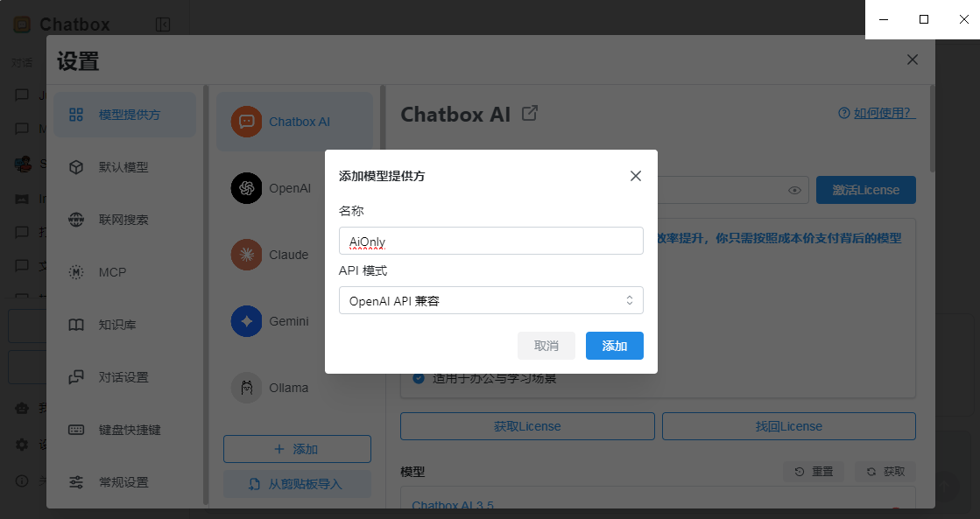
Task: Click the 重置 models button
Action: (x=813, y=472)
